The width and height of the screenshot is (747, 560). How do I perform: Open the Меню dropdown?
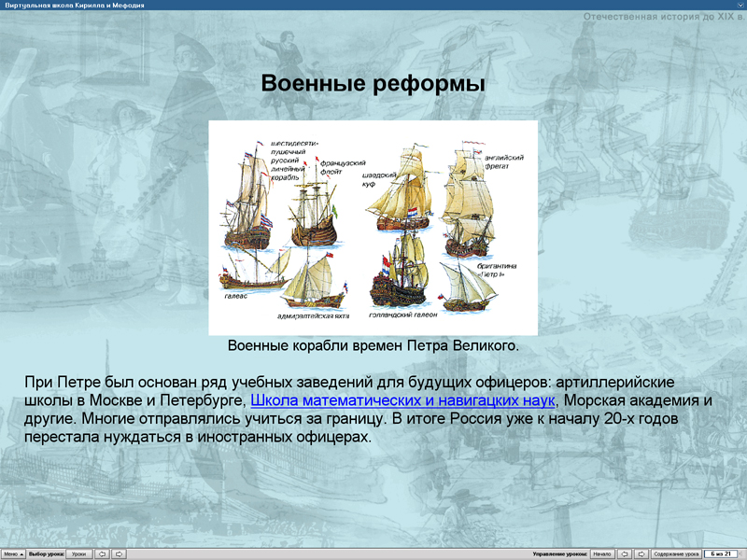(x=11, y=553)
